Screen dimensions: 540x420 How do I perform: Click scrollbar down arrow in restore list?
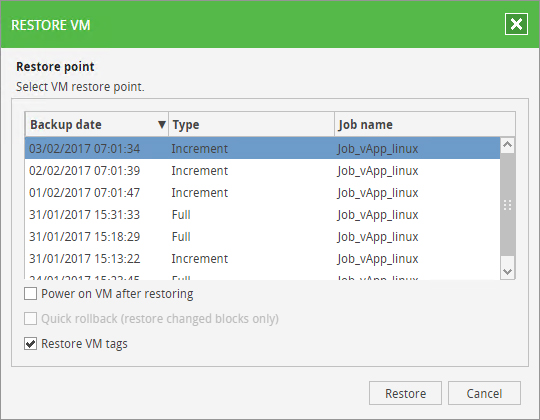507,272
